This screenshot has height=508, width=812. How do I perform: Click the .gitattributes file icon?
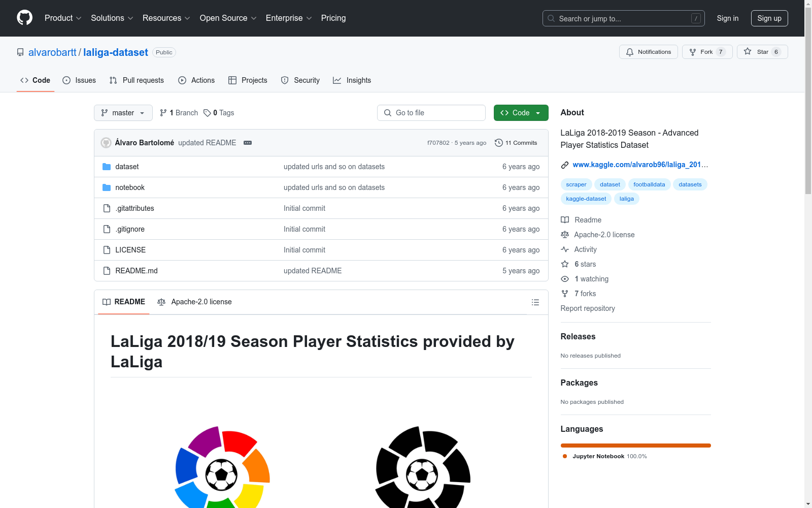107,208
